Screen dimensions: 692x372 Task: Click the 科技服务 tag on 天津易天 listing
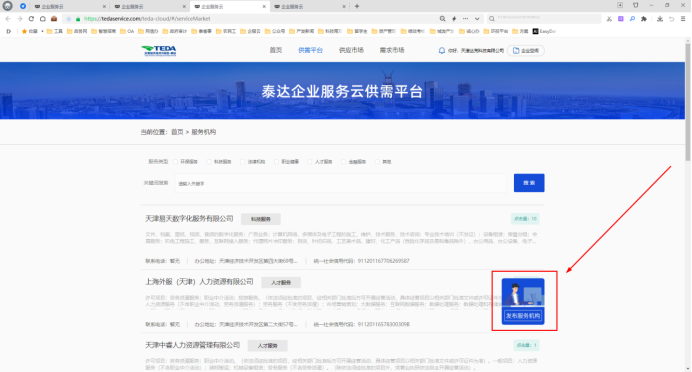pos(261,219)
